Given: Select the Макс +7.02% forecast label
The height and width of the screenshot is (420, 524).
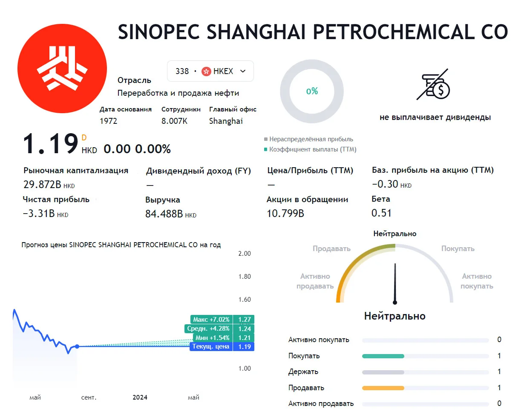Looking at the screenshot, I should click(211, 320).
